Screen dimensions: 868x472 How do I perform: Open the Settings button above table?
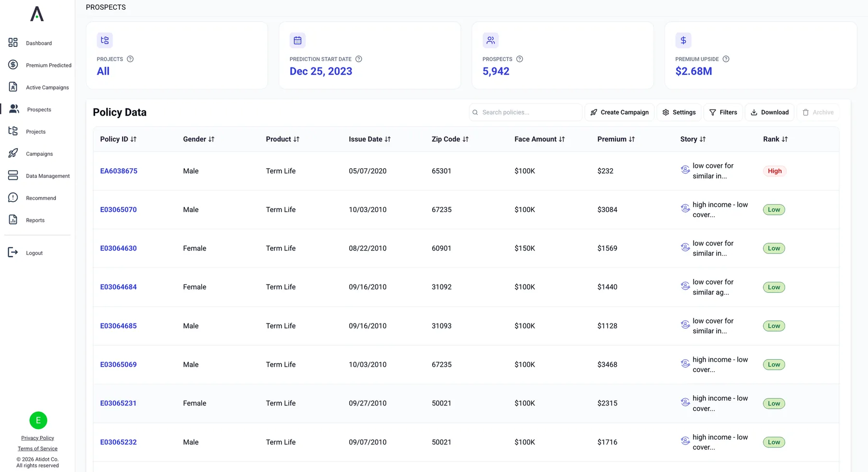tap(679, 112)
